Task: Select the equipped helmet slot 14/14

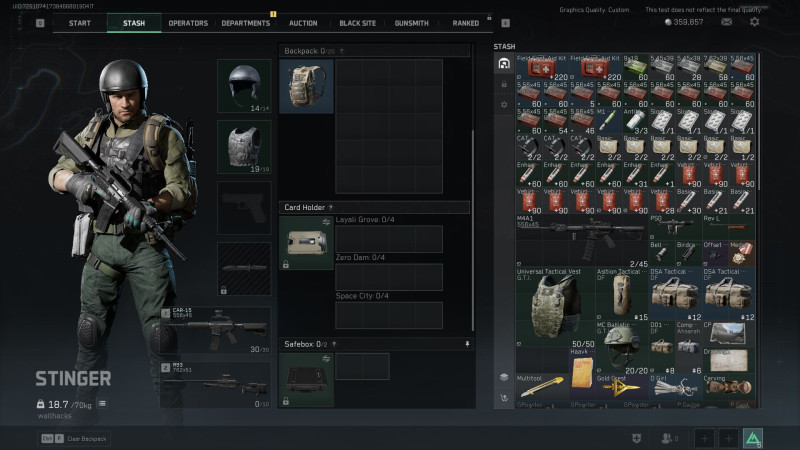Action: click(x=244, y=86)
